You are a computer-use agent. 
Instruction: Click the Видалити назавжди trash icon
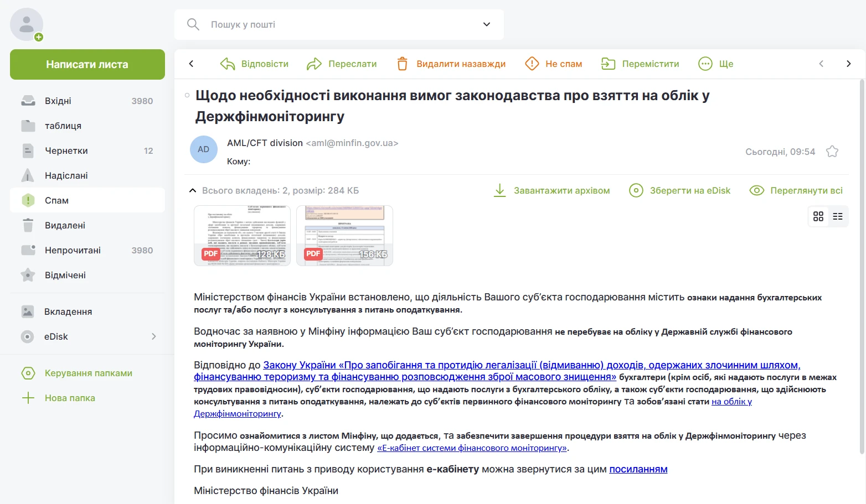tap(402, 64)
